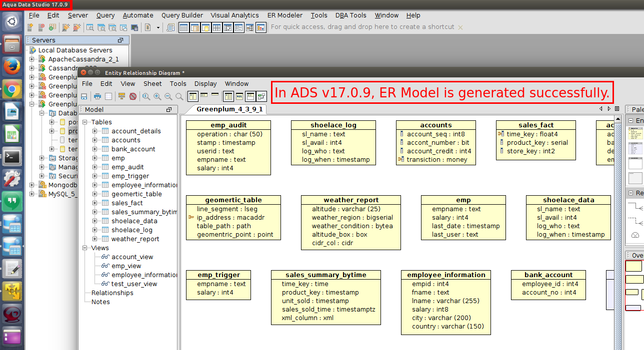This screenshot has height=350, width=644.
Task: Open the Terminal from the dock
Action: (x=12, y=157)
